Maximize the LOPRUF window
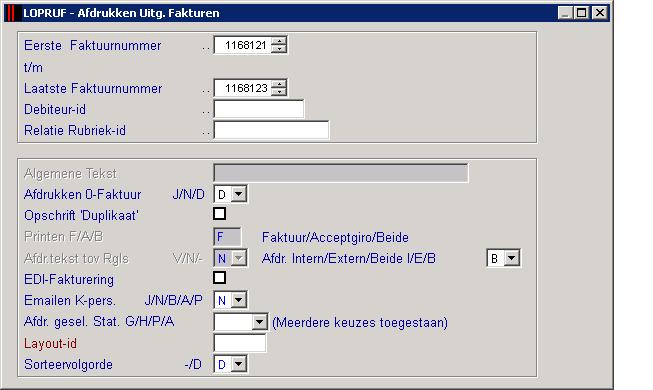This screenshot has width=653, height=390. [581, 13]
